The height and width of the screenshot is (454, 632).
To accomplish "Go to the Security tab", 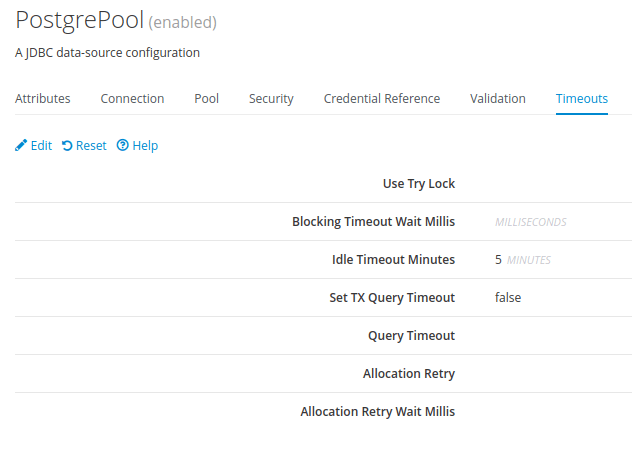I will pyautogui.click(x=271, y=99).
